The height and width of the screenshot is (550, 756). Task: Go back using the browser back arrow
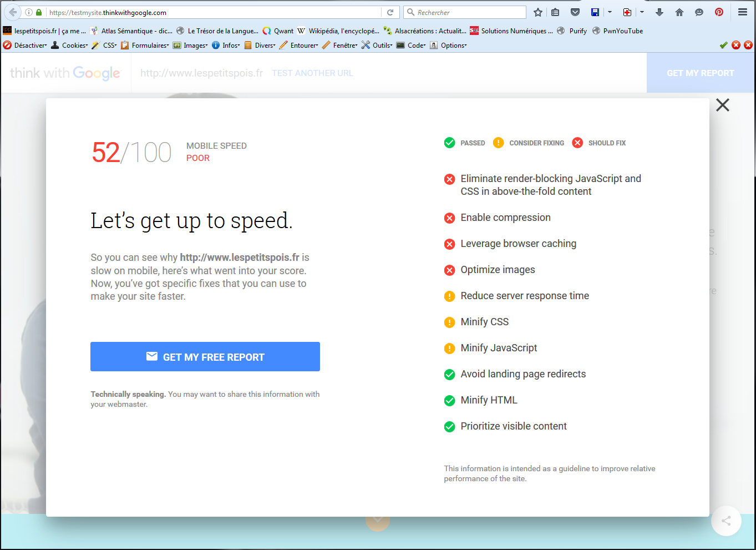coord(13,12)
